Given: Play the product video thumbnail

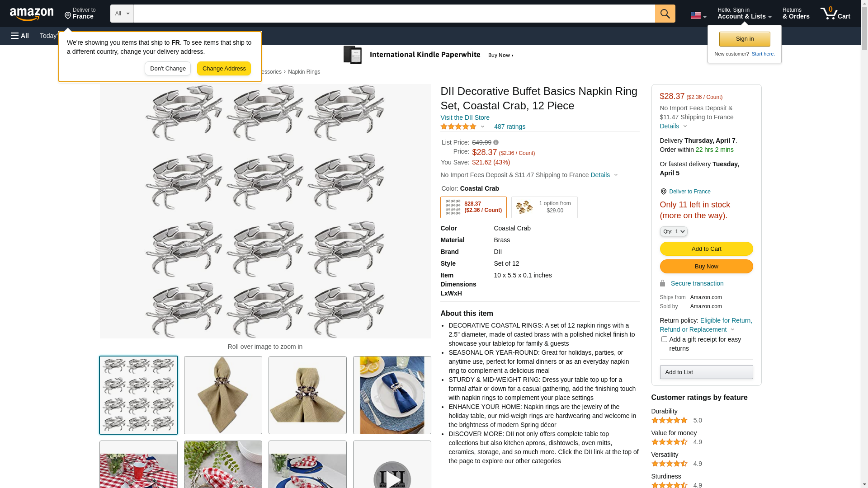Looking at the screenshot, I should click(392, 470).
